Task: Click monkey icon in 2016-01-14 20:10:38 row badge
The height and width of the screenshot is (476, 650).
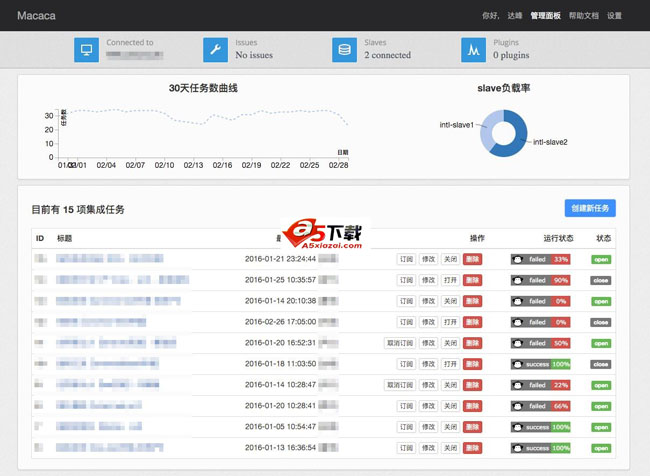Action: (x=517, y=301)
